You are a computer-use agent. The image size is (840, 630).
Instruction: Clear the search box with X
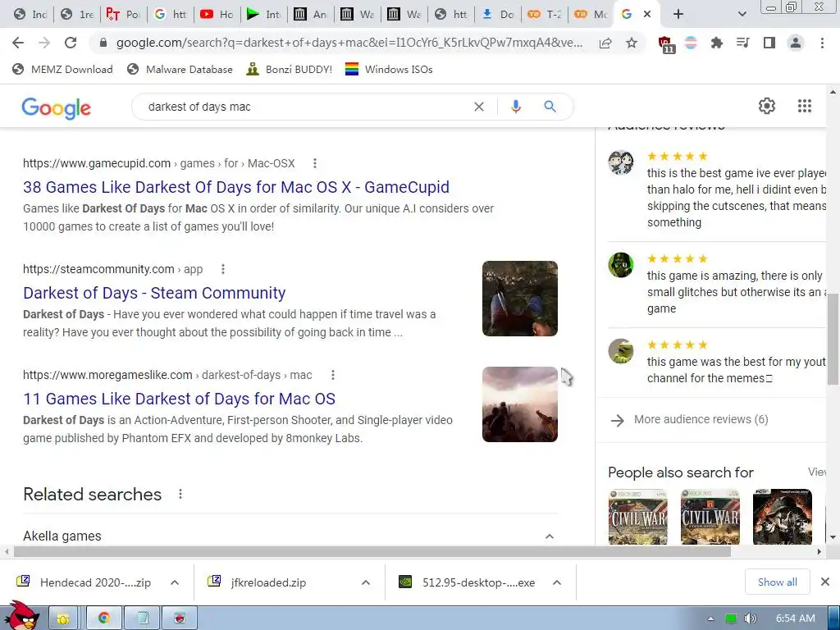tap(479, 107)
